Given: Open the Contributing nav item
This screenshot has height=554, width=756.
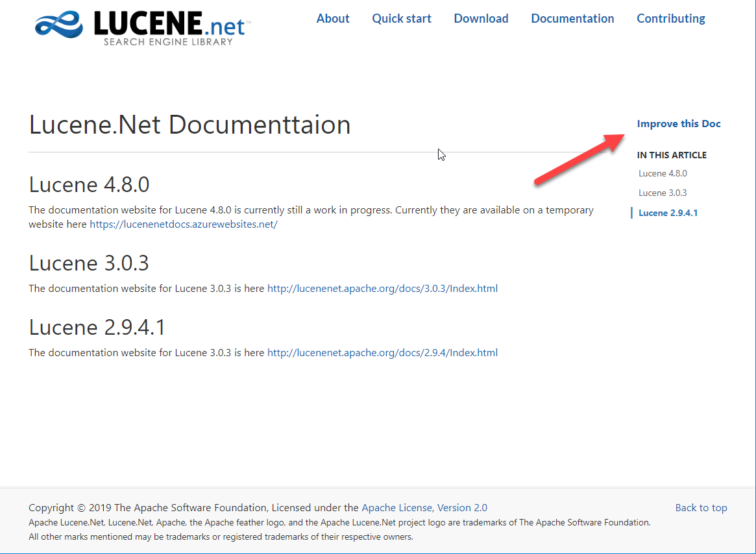Looking at the screenshot, I should point(670,18).
